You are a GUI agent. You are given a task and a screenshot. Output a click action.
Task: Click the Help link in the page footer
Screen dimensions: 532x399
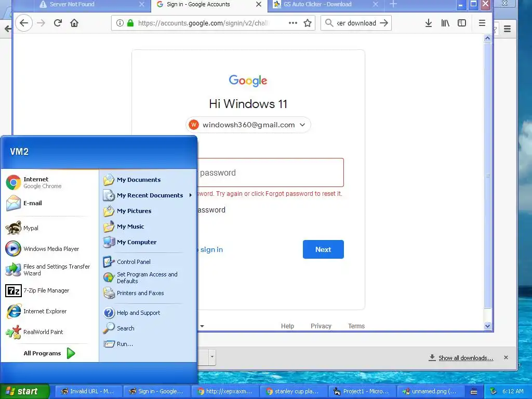pos(287,326)
